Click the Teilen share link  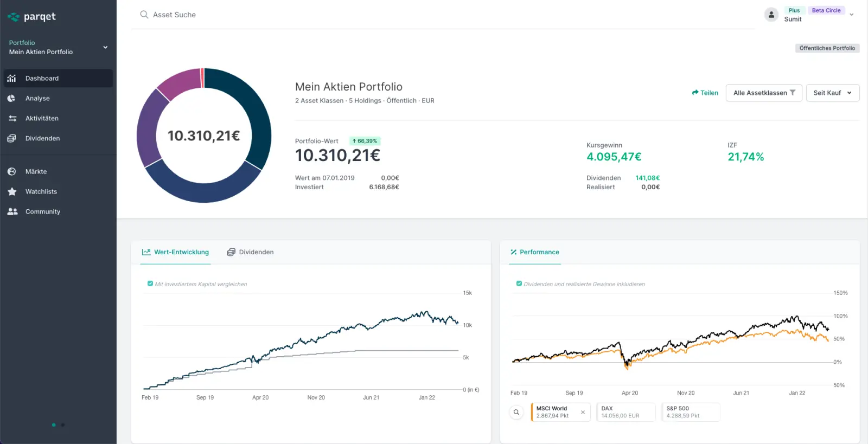705,93
